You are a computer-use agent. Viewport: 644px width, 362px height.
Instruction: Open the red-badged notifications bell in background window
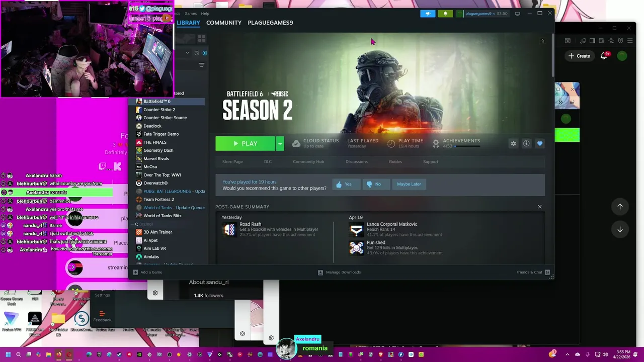604,56
